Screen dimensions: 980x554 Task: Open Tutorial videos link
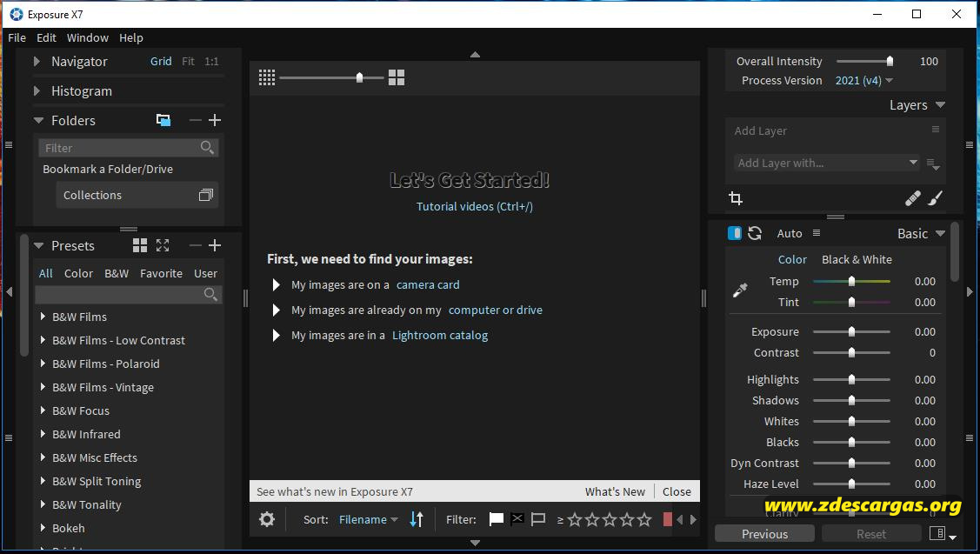[475, 206]
